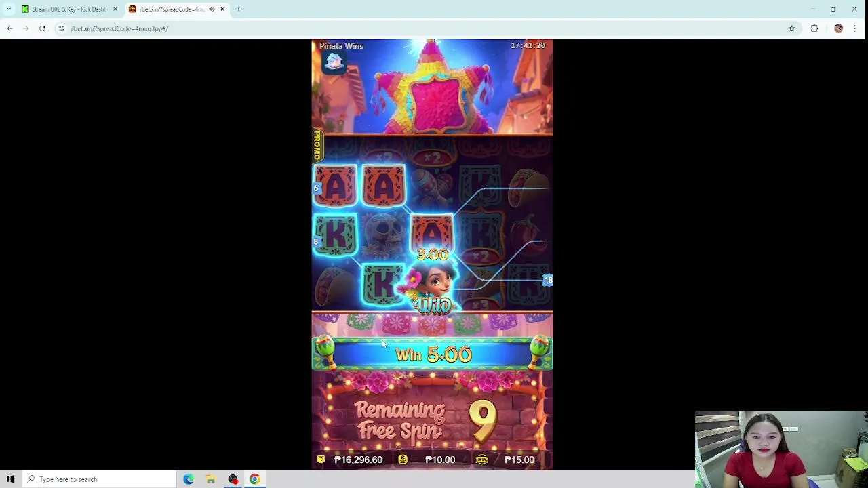This screenshot has width=868, height=488.
Task: Click the ₱15.00 win value
Action: click(519, 460)
